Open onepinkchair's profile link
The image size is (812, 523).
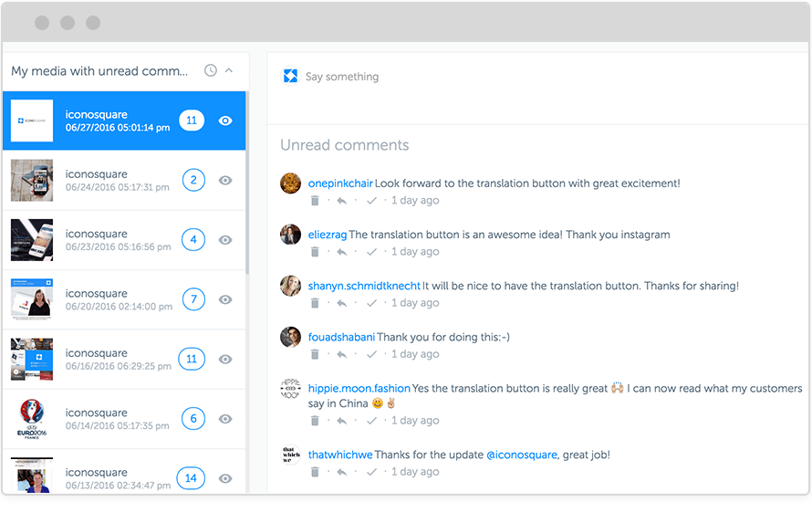coord(339,183)
